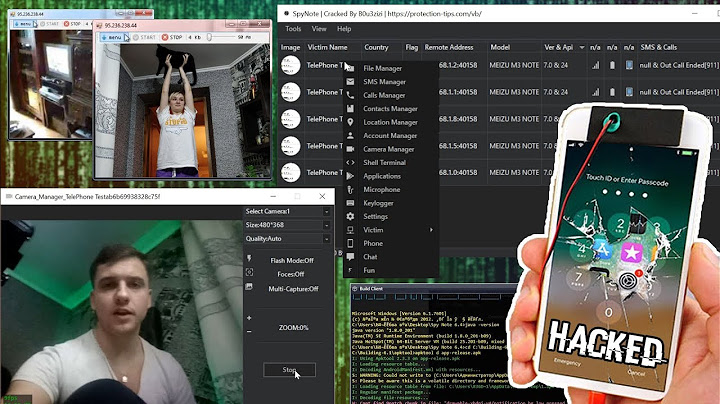Click the Applications store icon
Screen dimensions: 720x404
350,176
